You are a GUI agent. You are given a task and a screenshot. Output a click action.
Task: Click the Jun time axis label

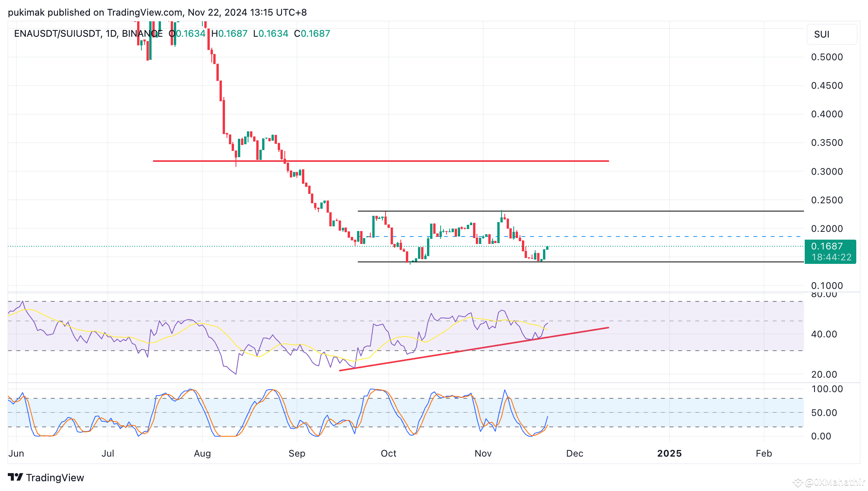[16, 453]
